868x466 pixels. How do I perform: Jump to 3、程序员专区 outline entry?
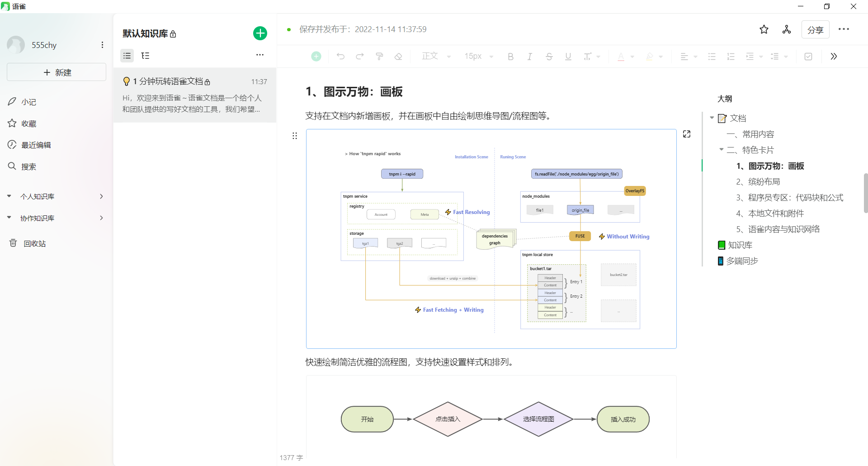click(x=790, y=197)
